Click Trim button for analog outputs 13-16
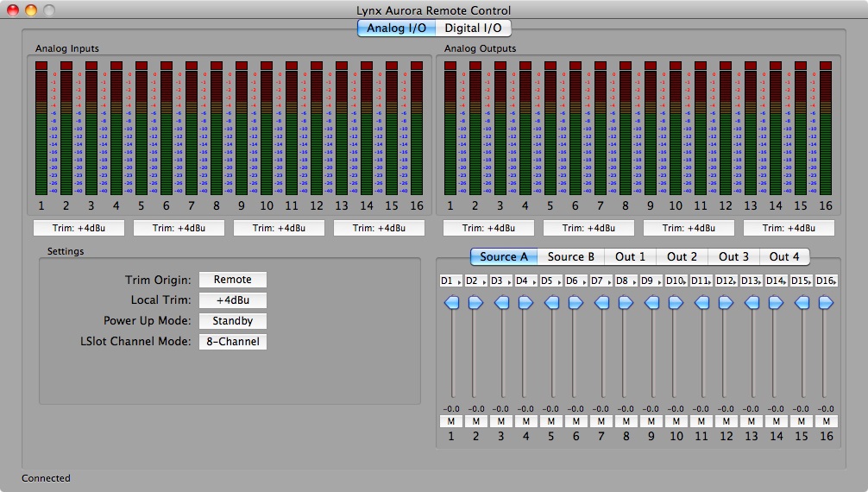 coord(789,228)
